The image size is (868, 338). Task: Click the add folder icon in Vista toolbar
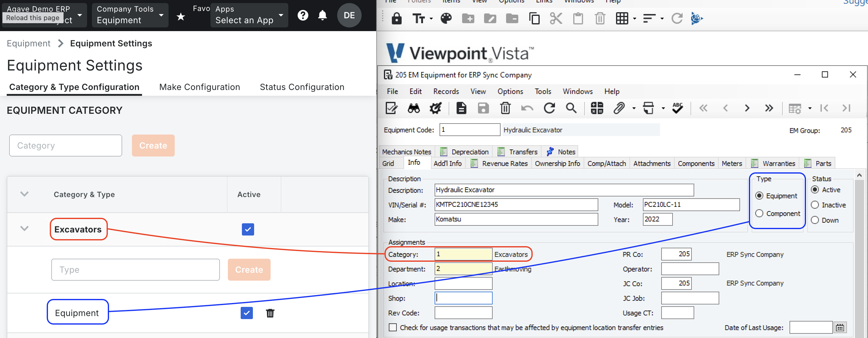pos(468,18)
